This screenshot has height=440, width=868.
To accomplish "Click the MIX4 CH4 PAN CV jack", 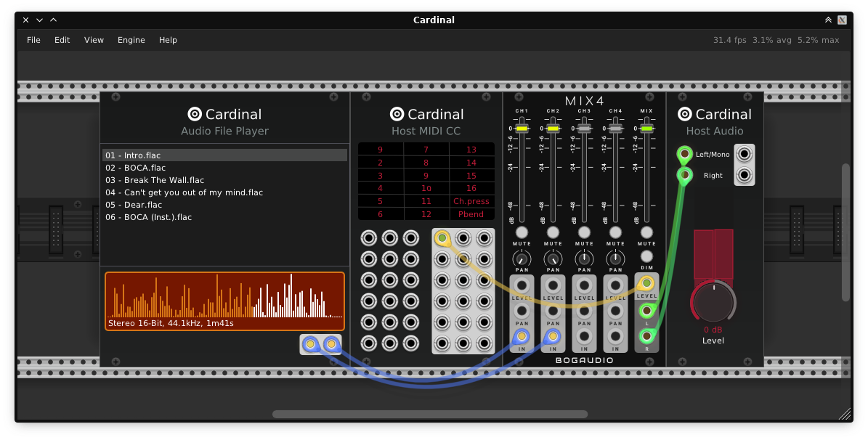I will (615, 311).
